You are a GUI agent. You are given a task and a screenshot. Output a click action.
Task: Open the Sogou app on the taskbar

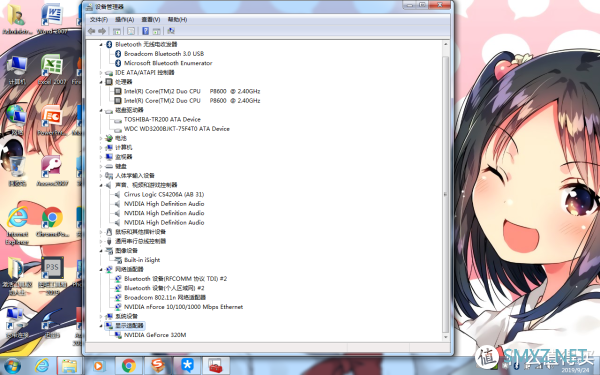(x=158, y=366)
